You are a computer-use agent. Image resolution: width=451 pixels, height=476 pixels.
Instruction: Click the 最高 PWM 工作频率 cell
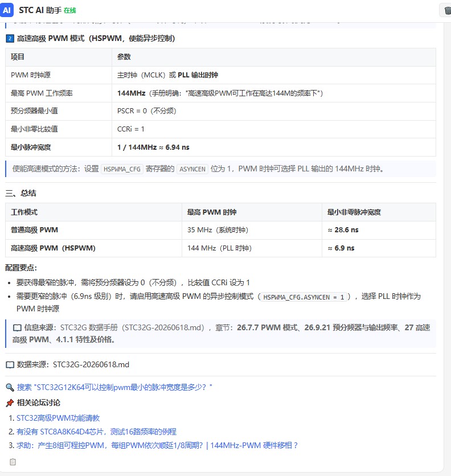pyautogui.click(x=59, y=93)
